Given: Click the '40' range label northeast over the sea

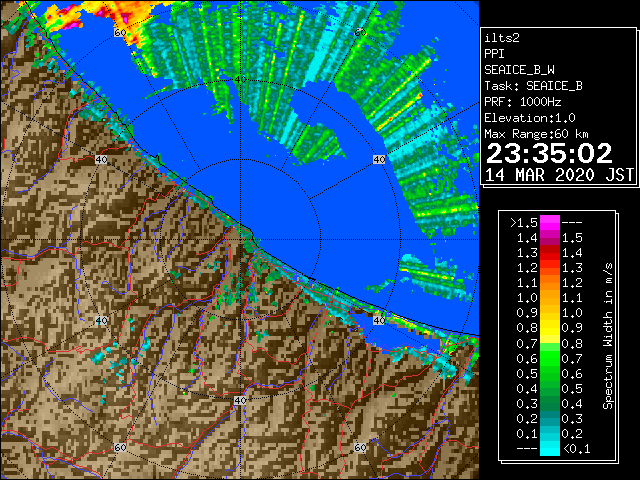Looking at the screenshot, I should (x=379, y=159).
